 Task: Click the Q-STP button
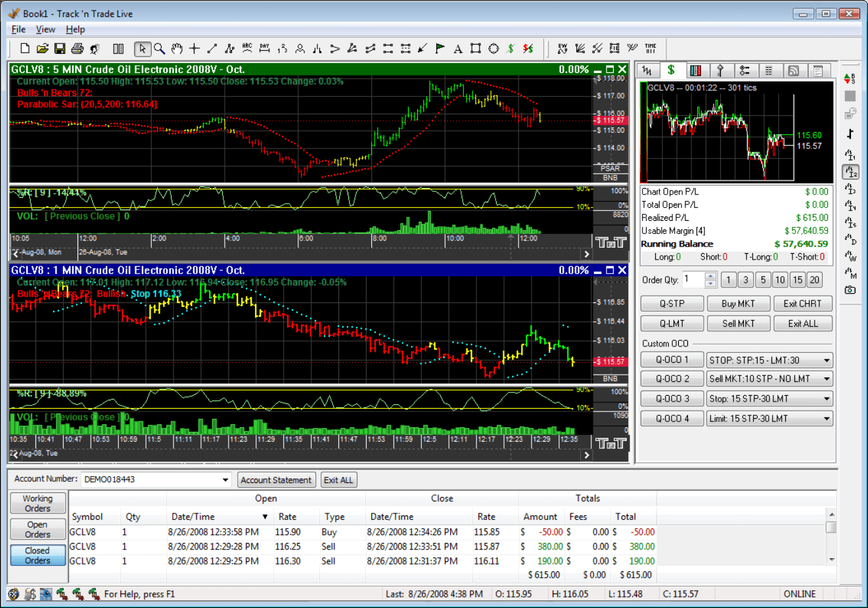pyautogui.click(x=672, y=304)
